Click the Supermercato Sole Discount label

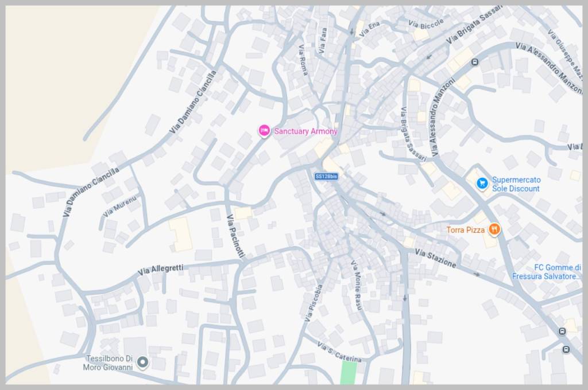516,184
